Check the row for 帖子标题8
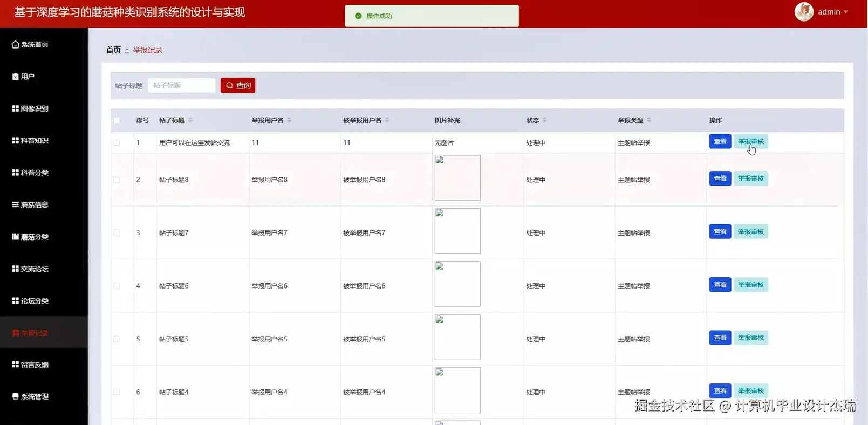The image size is (868, 425). (x=117, y=180)
